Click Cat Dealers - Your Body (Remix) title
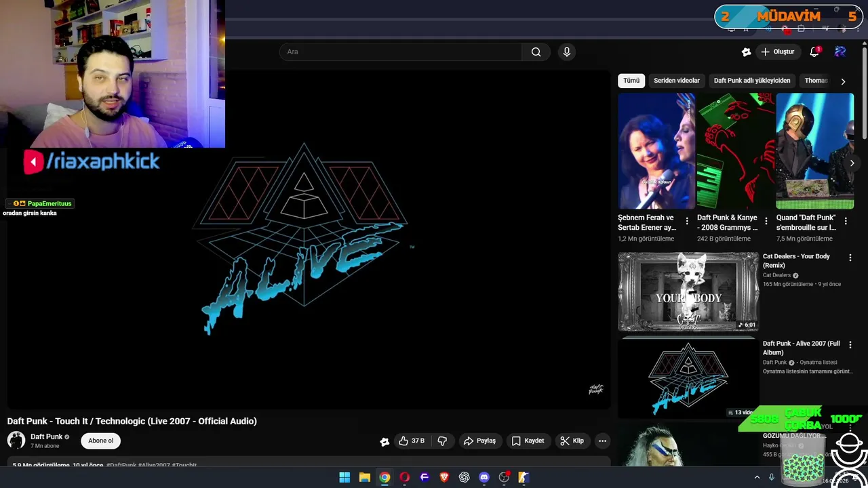Screen dimensions: 868x488 (796, 261)
